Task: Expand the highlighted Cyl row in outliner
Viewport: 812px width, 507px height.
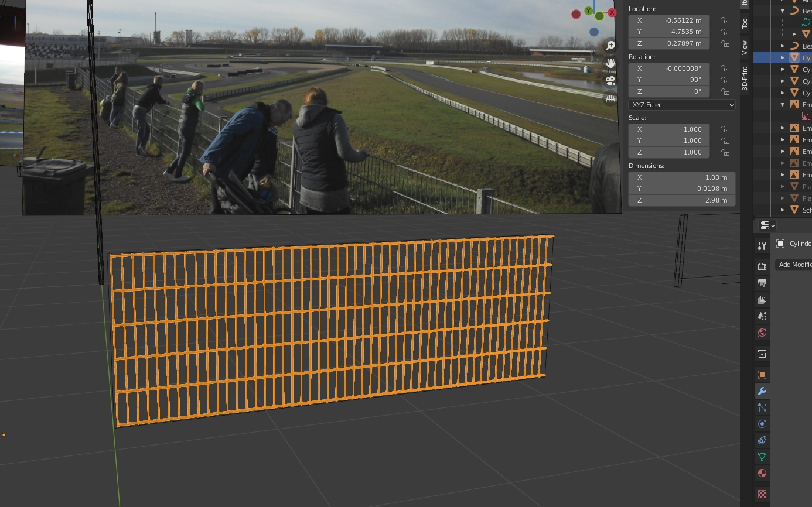Action: pyautogui.click(x=783, y=57)
